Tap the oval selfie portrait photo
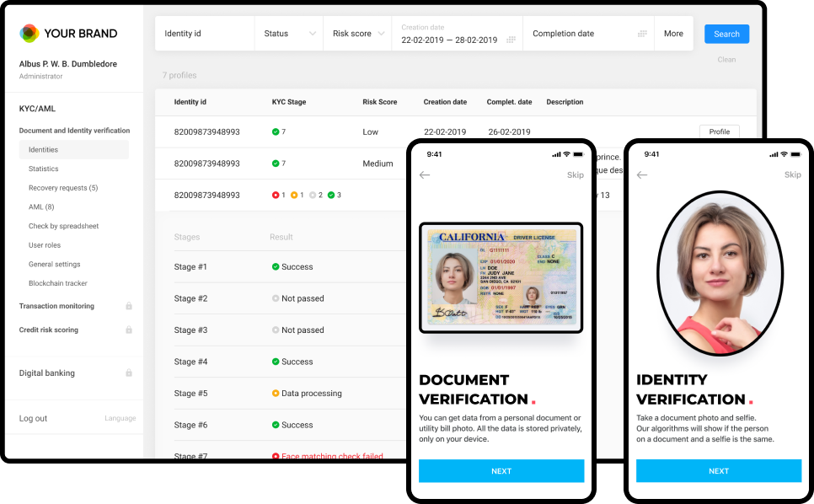814x504 pixels. click(x=720, y=273)
